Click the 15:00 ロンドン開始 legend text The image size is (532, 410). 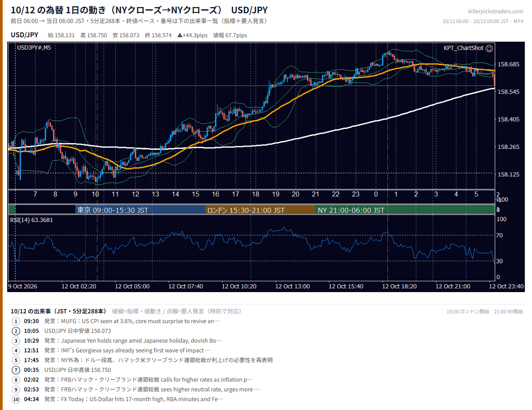(x=468, y=312)
